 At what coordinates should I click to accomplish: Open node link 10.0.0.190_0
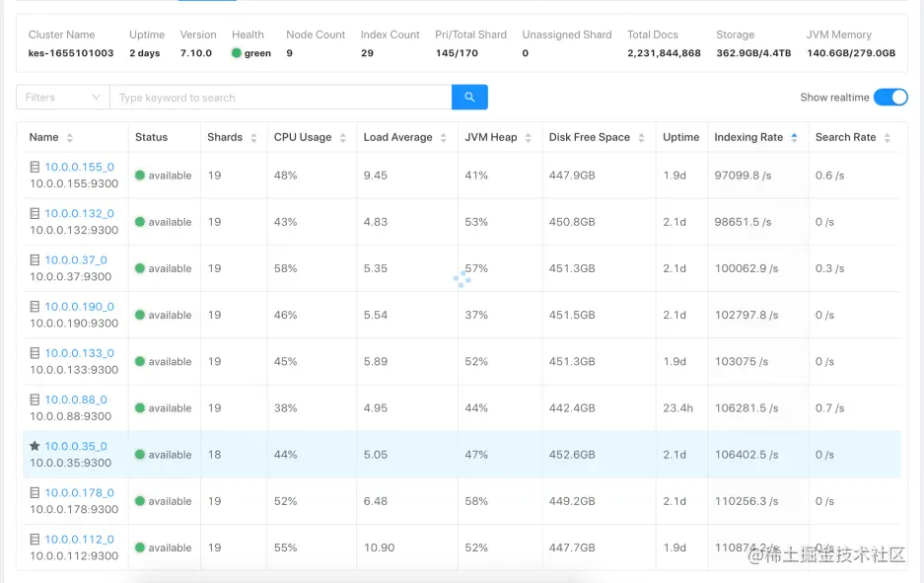[80, 307]
